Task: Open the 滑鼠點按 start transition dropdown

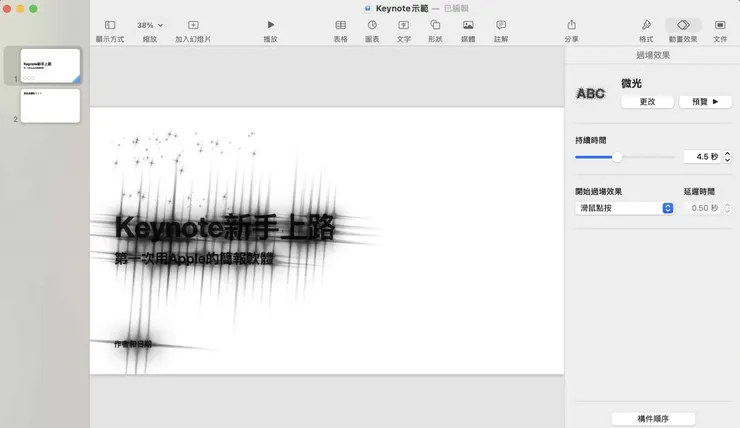Action: [x=624, y=208]
